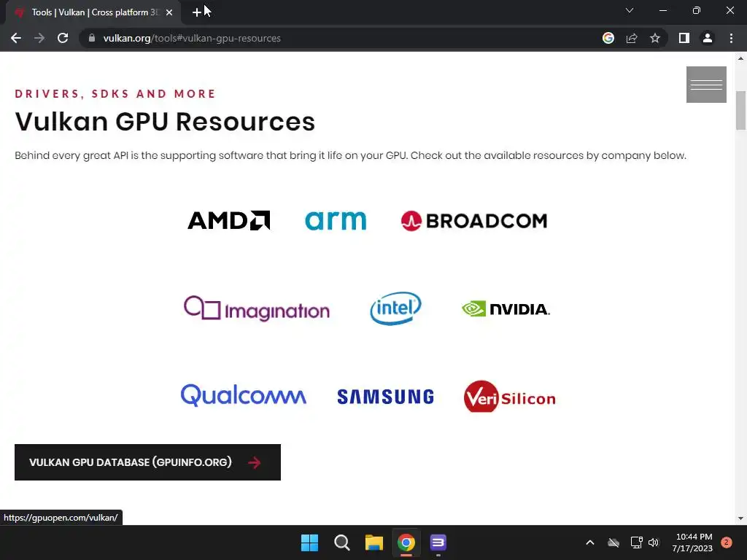Reload the current page
Screen dimensions: 747x560
(x=63, y=38)
